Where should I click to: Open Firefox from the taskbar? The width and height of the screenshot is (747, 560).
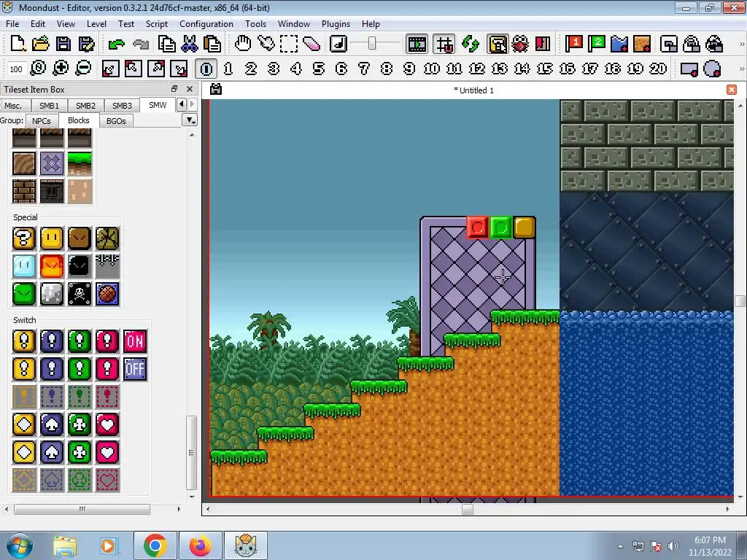pos(201,545)
